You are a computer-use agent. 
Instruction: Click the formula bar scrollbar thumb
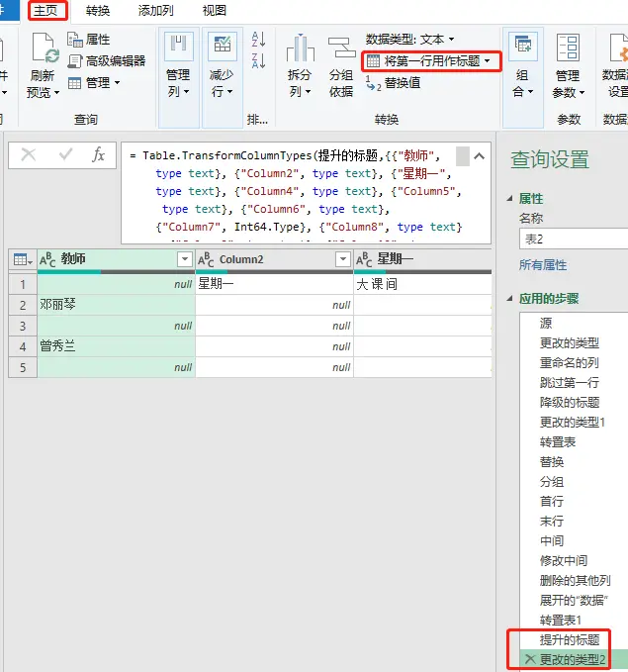pyautogui.click(x=462, y=156)
